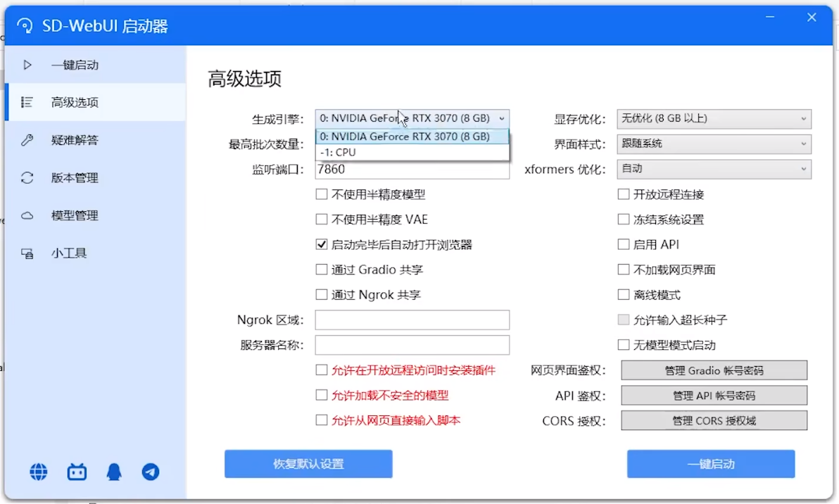Click the 监听端口 field showing 7860
This screenshot has width=839, height=504.
[x=412, y=170]
